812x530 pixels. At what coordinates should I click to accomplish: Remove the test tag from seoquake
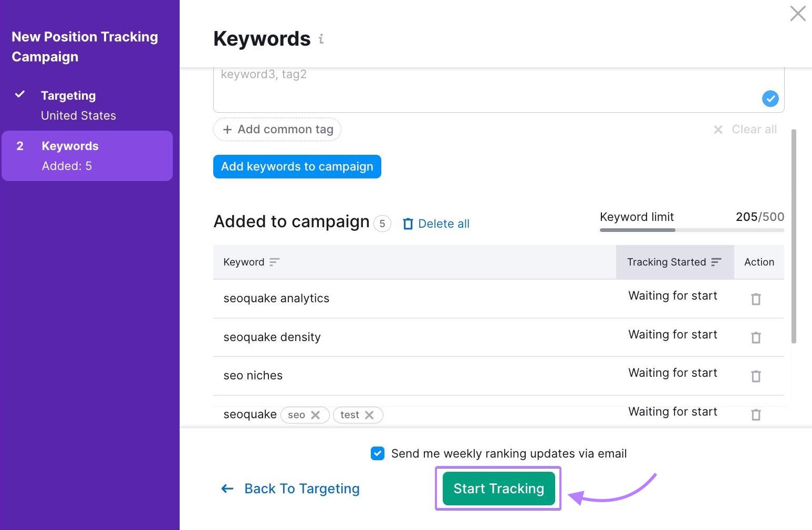tap(369, 415)
